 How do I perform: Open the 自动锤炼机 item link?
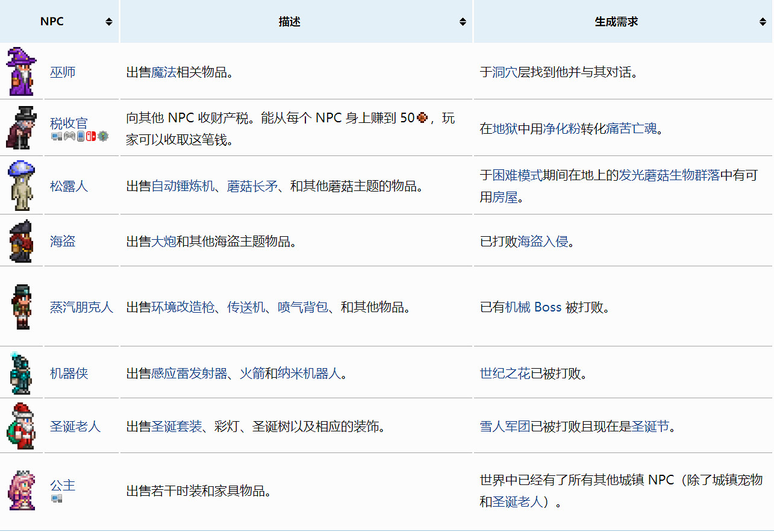[x=183, y=186]
